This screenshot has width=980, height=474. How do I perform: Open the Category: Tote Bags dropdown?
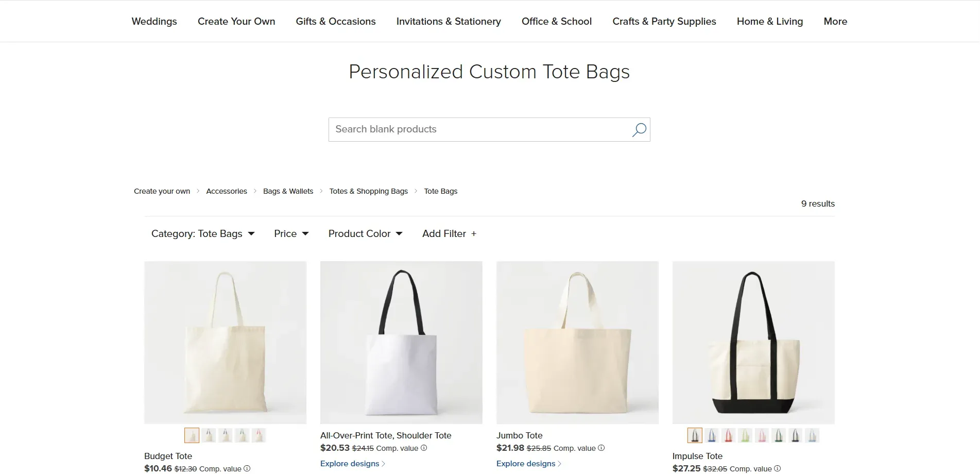click(x=202, y=233)
